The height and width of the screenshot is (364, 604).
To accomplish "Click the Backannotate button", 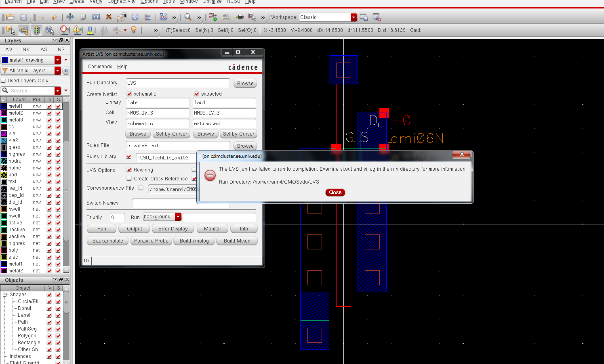I will pyautogui.click(x=108, y=241).
